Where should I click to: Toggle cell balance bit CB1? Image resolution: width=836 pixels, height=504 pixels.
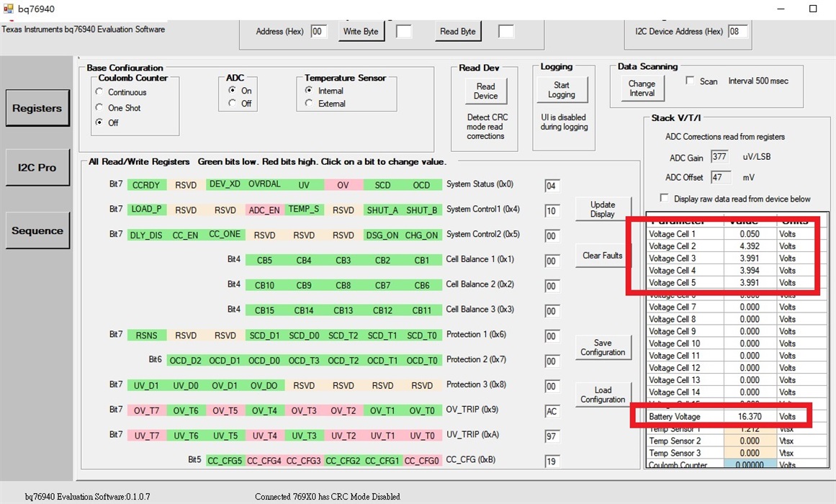pos(422,260)
